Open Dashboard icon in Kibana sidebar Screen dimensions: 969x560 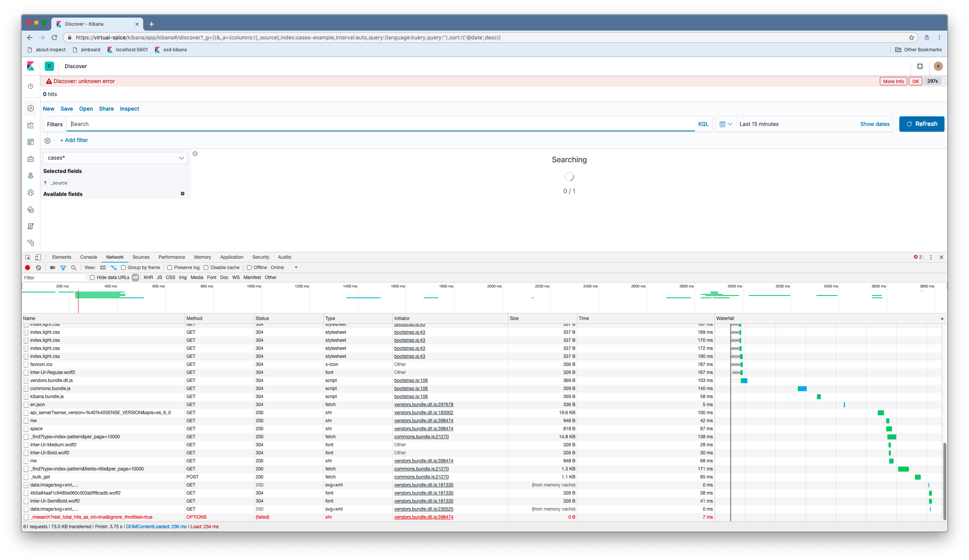(x=31, y=142)
